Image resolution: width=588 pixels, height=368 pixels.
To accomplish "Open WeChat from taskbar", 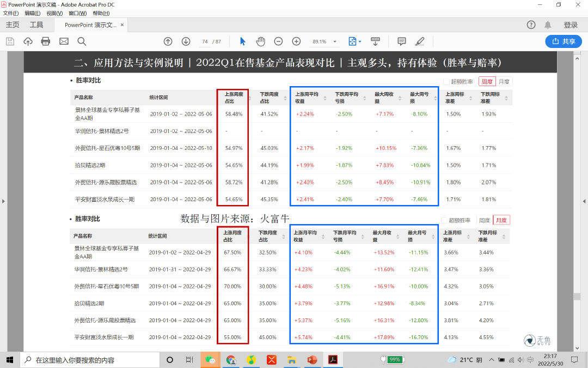I will (210, 360).
